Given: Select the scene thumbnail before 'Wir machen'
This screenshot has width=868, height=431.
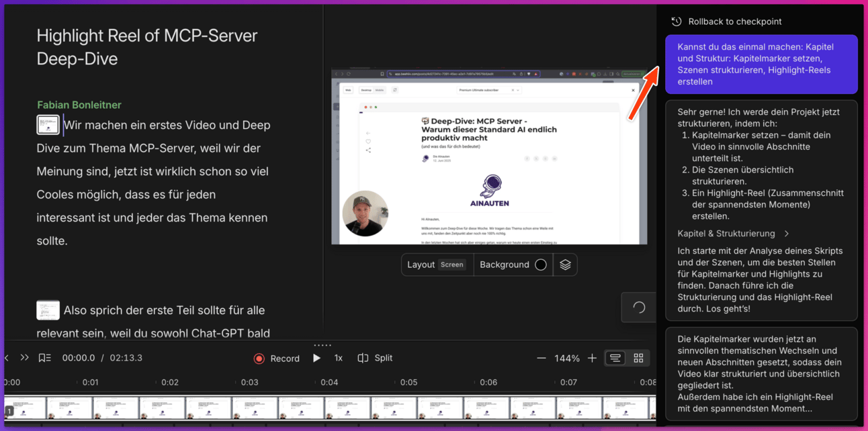Looking at the screenshot, I should (x=48, y=125).
